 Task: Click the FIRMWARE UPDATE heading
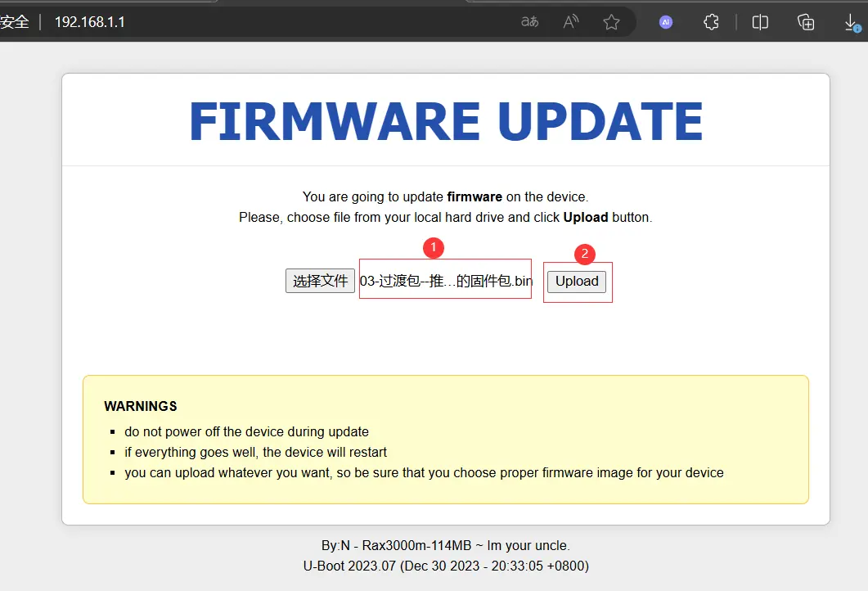coord(446,122)
